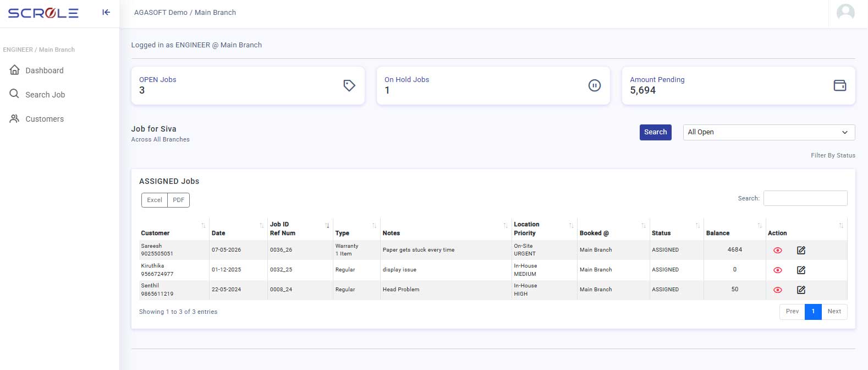This screenshot has width=868, height=370.
Task: View job 0032_25 with the eye icon
Action: click(x=778, y=270)
